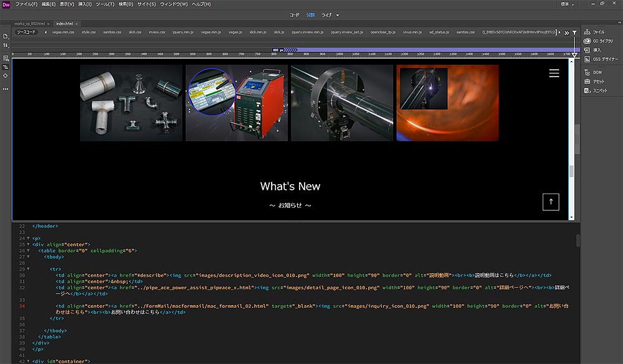Open first sanitize.css related file
This screenshot has height=364, width=623.
point(112,32)
